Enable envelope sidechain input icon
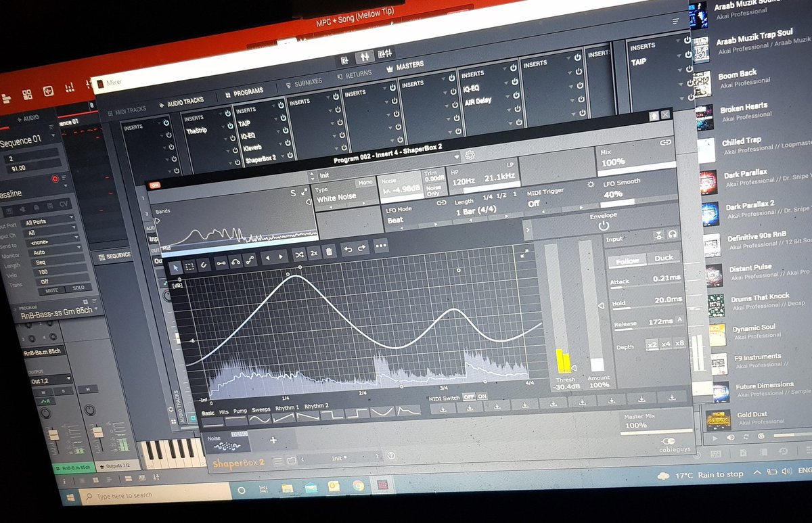812x523 pixels. coord(658,235)
